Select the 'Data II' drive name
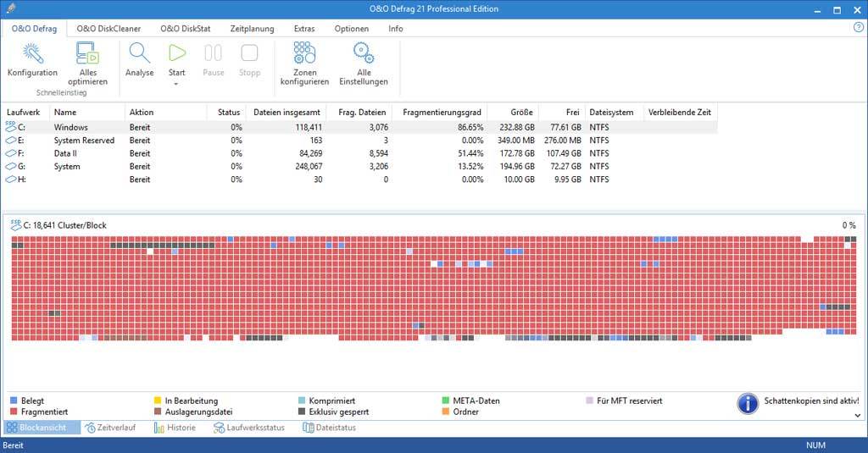Screen dimensions: 868x453 pos(65,153)
